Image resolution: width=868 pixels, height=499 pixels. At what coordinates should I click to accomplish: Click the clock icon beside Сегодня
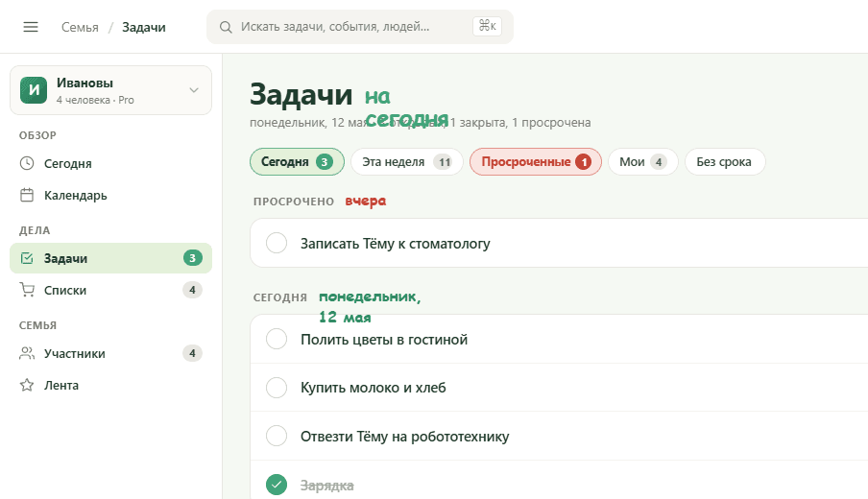(27, 163)
